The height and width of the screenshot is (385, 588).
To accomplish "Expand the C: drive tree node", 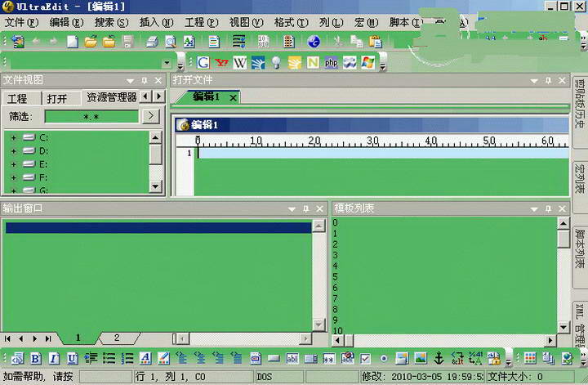I will click(x=13, y=137).
